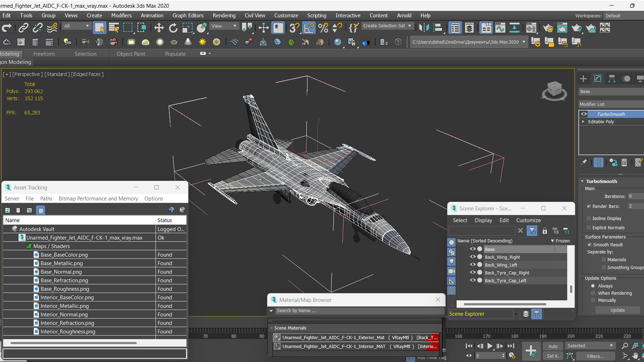Expand the Editable Poly modifier entry
This screenshot has width=644, height=362.
(x=583, y=122)
